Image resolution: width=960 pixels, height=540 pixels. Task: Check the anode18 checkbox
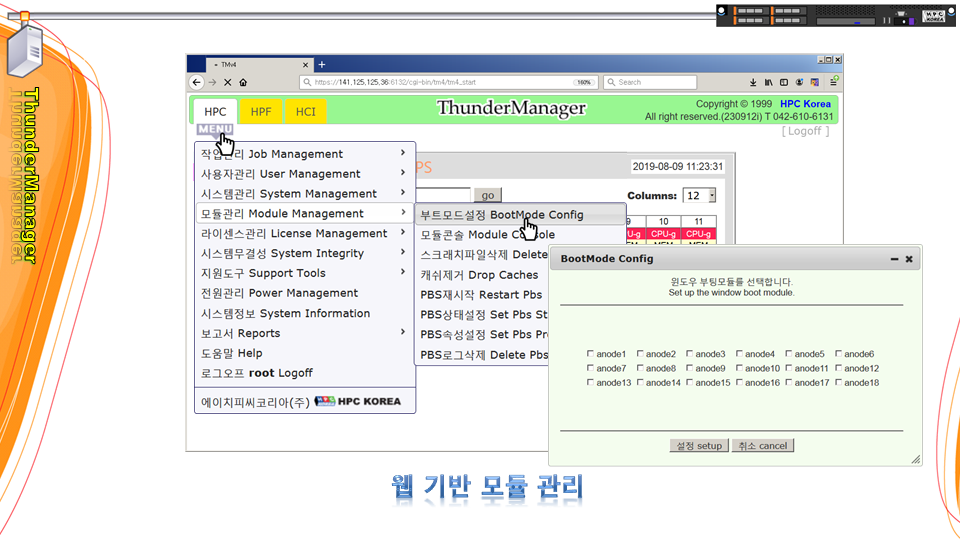coord(838,382)
